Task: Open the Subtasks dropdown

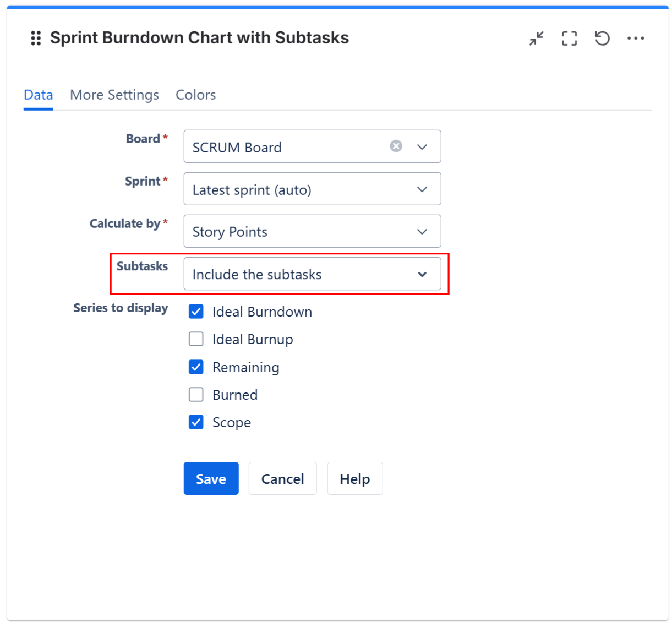Action: (422, 274)
